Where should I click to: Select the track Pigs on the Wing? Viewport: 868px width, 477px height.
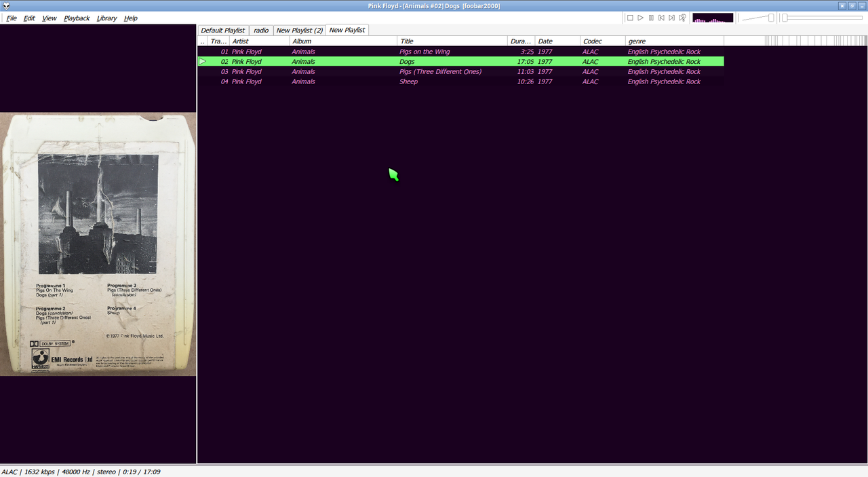[425, 52]
